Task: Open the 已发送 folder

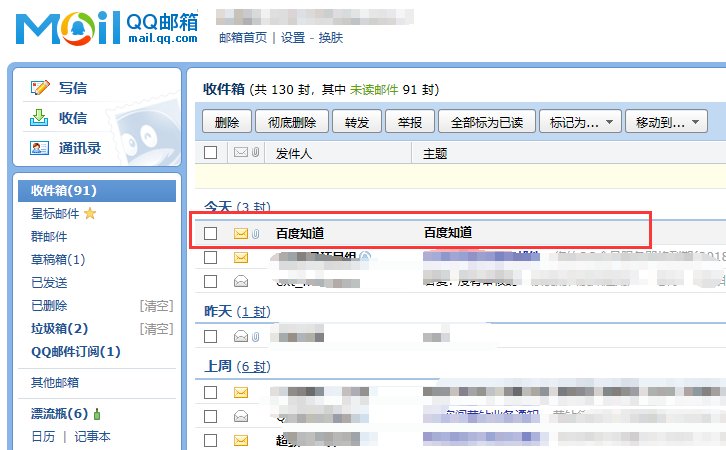Action: point(49,282)
